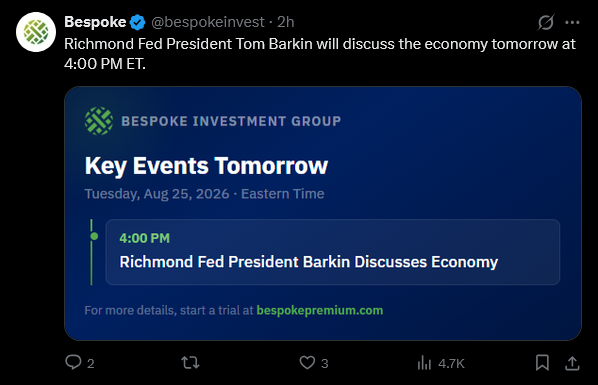The width and height of the screenshot is (598, 385).
Task: Open the Bespoke profile avatar
Action: [x=36, y=32]
